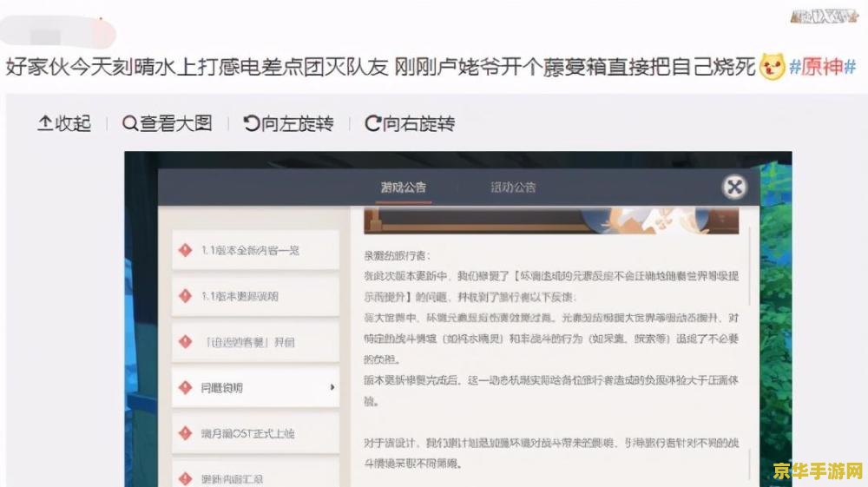Select the 问题说明 announcement entry
The image size is (868, 487).
point(255,387)
